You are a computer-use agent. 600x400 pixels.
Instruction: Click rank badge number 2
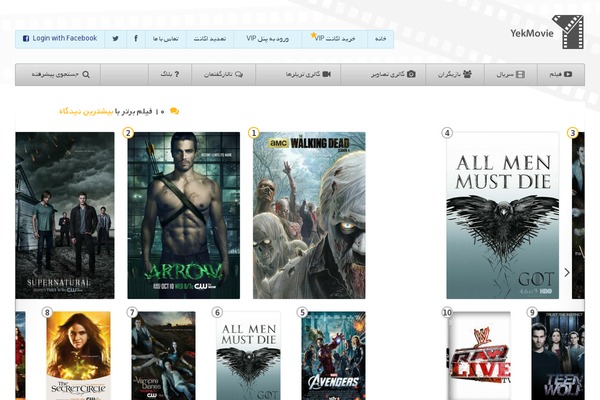(x=128, y=133)
